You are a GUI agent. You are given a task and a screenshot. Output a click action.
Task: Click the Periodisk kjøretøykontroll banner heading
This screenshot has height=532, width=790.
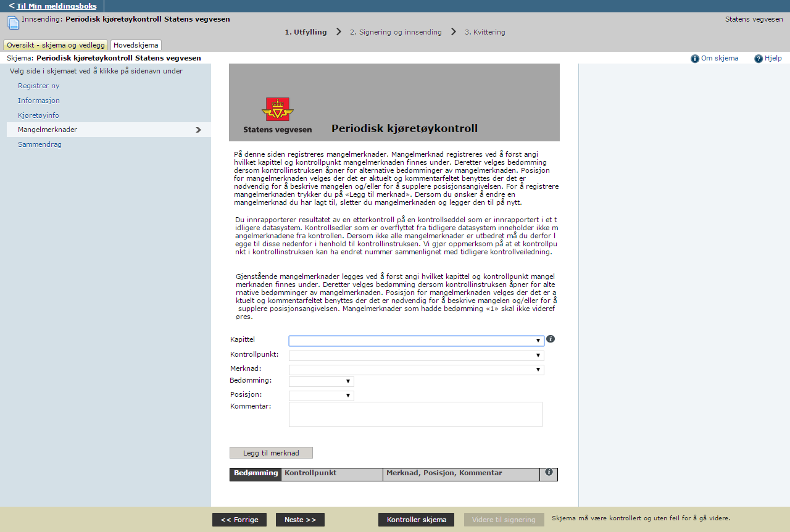(404, 129)
